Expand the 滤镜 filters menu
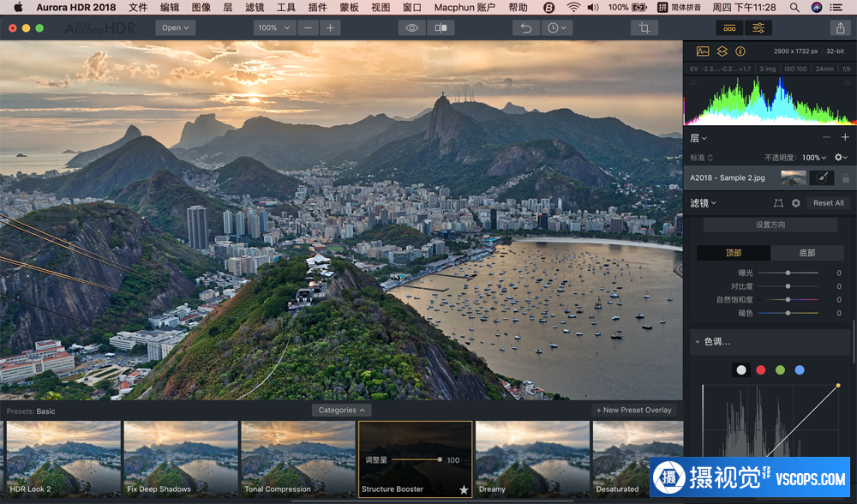857x504 pixels. point(703,203)
